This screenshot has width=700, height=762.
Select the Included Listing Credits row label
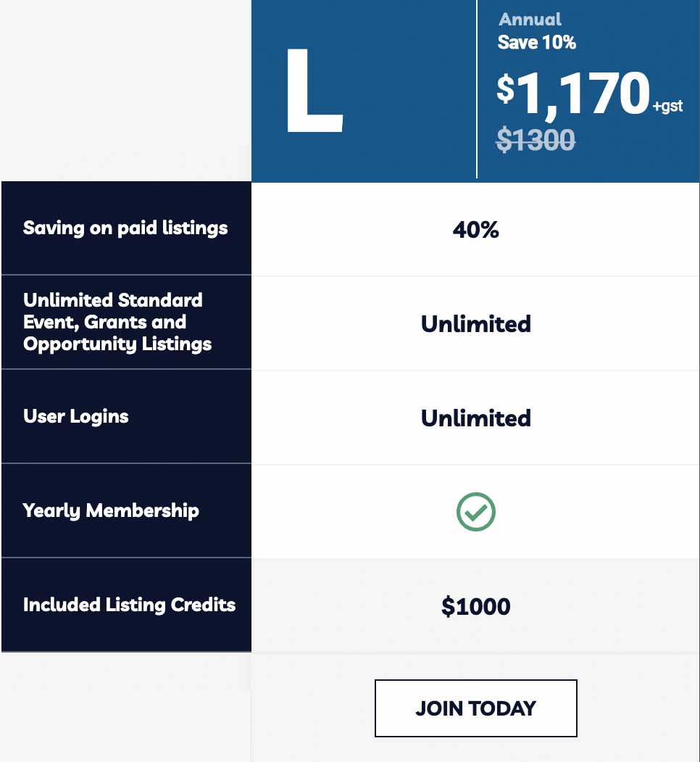pyautogui.click(x=129, y=605)
